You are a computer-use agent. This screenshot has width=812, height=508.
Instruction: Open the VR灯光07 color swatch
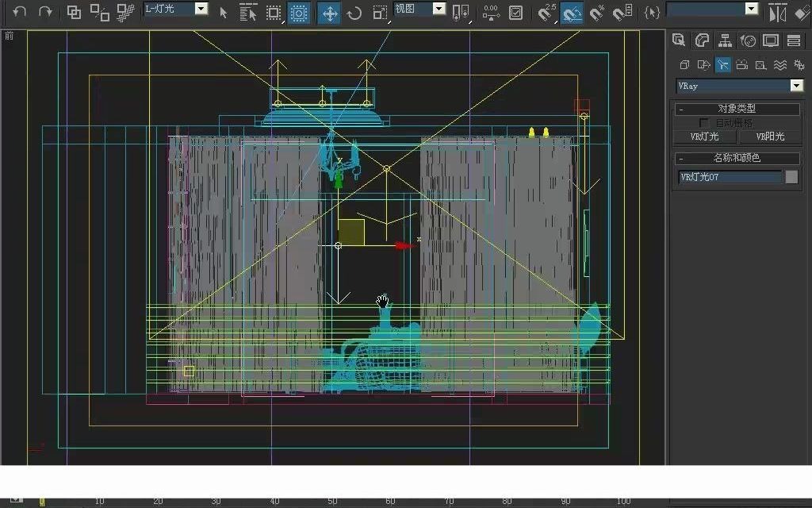(791, 176)
